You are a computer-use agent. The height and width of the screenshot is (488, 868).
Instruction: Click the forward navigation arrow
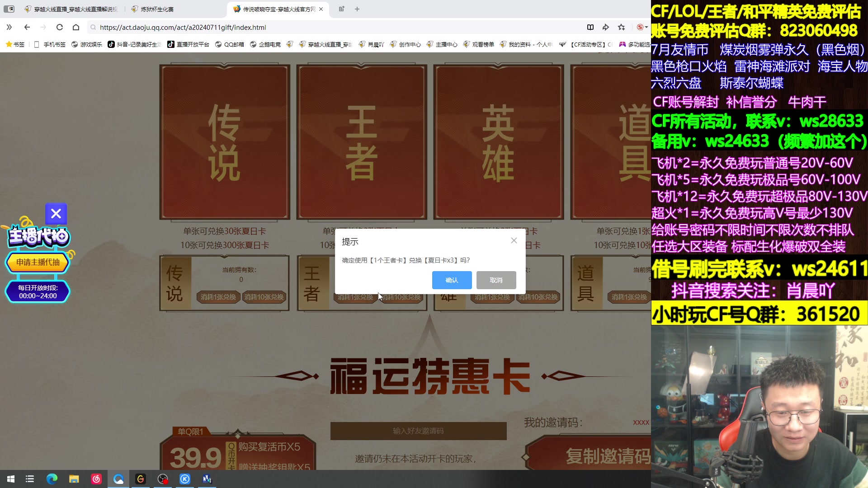(x=43, y=27)
